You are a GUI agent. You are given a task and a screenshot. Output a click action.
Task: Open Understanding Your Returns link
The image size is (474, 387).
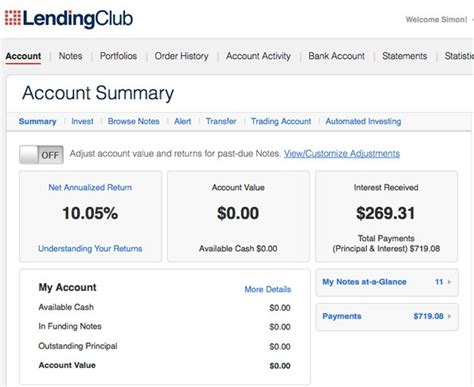point(90,249)
